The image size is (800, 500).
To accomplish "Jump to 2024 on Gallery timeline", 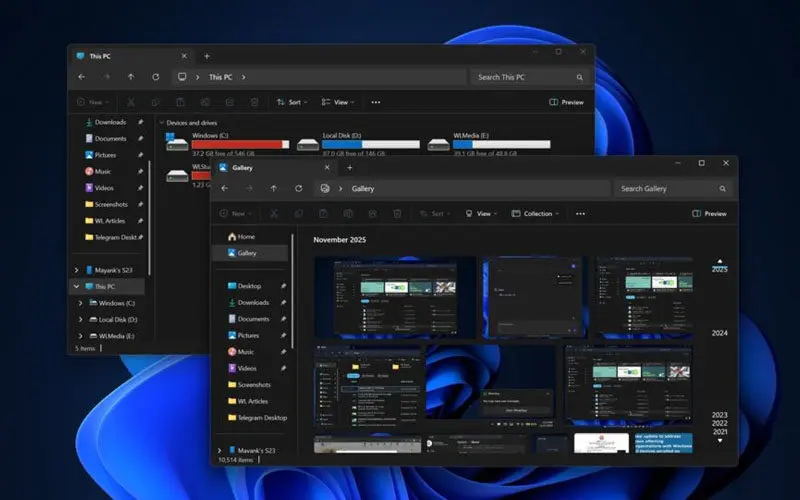I will (719, 333).
